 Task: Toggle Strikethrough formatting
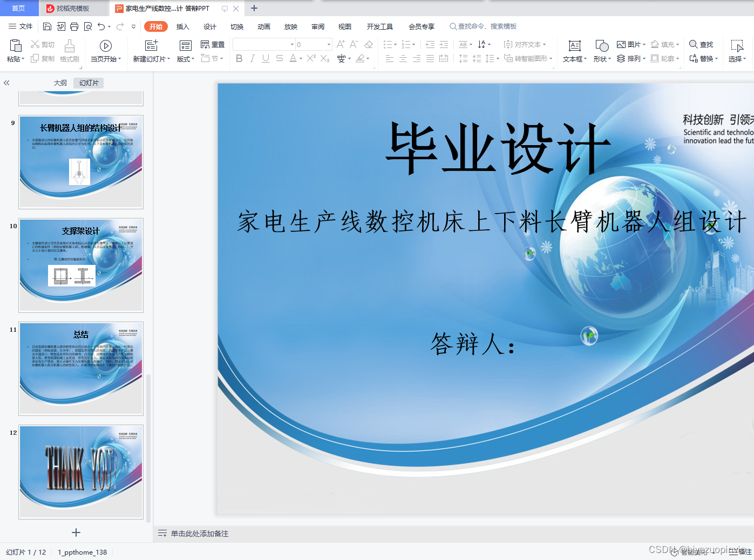[x=279, y=58]
